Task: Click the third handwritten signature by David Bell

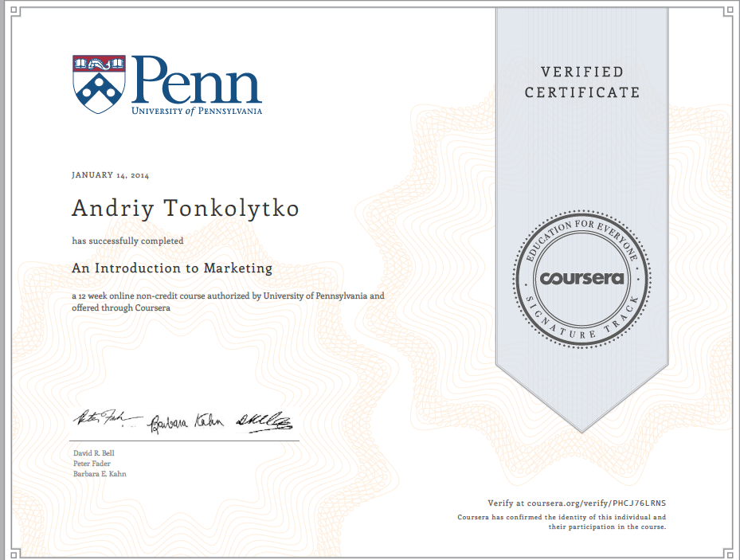Action: click(264, 421)
